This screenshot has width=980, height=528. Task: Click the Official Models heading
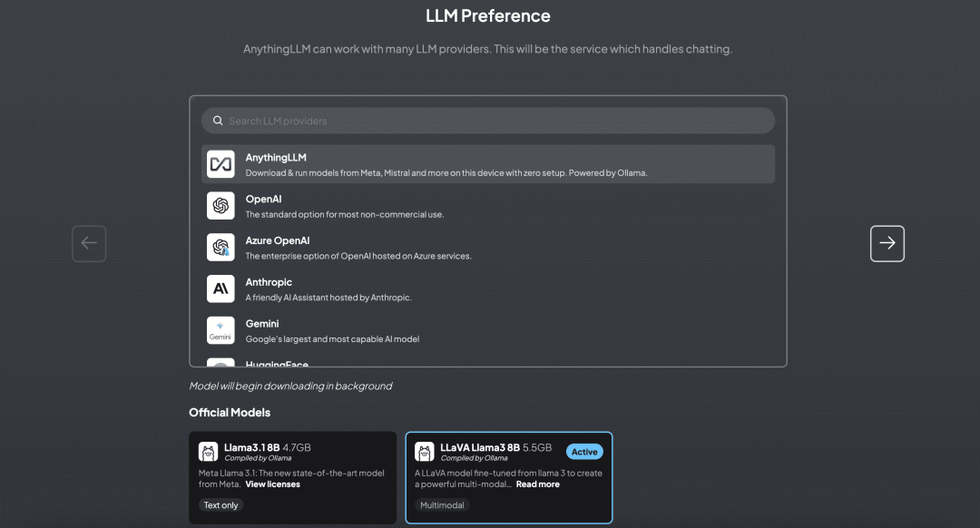(230, 413)
